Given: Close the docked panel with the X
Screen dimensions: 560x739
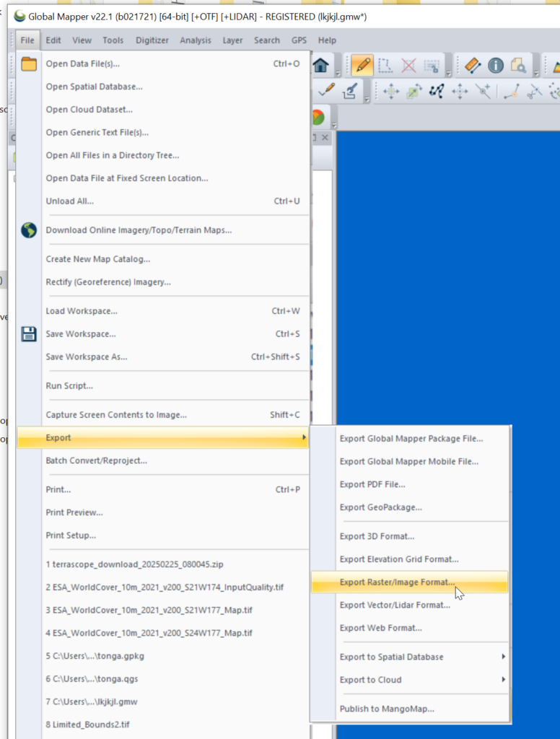Looking at the screenshot, I should [325, 138].
